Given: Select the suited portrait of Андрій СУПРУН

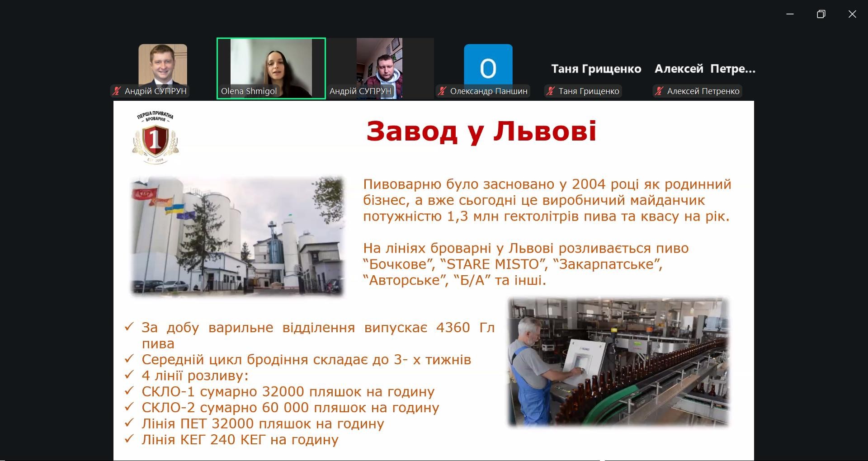Looking at the screenshot, I should pyautogui.click(x=162, y=64).
